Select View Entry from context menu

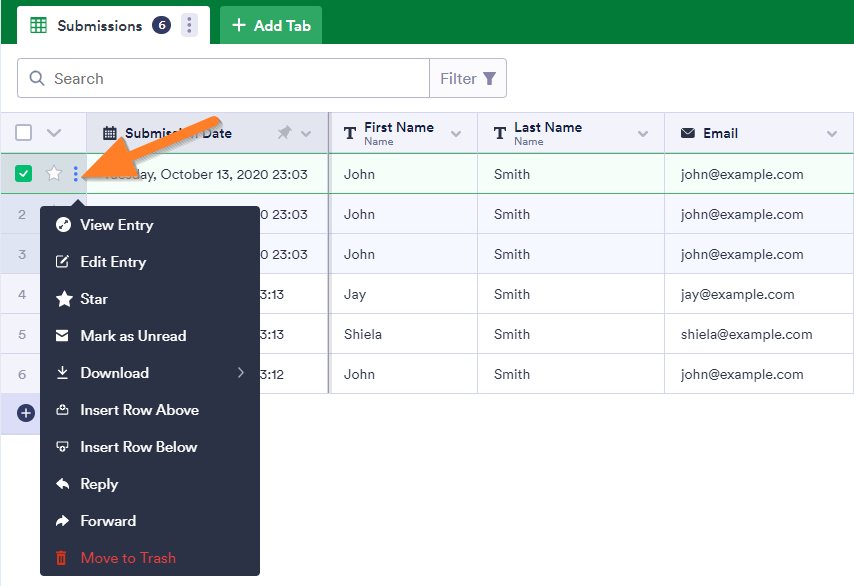click(x=116, y=225)
